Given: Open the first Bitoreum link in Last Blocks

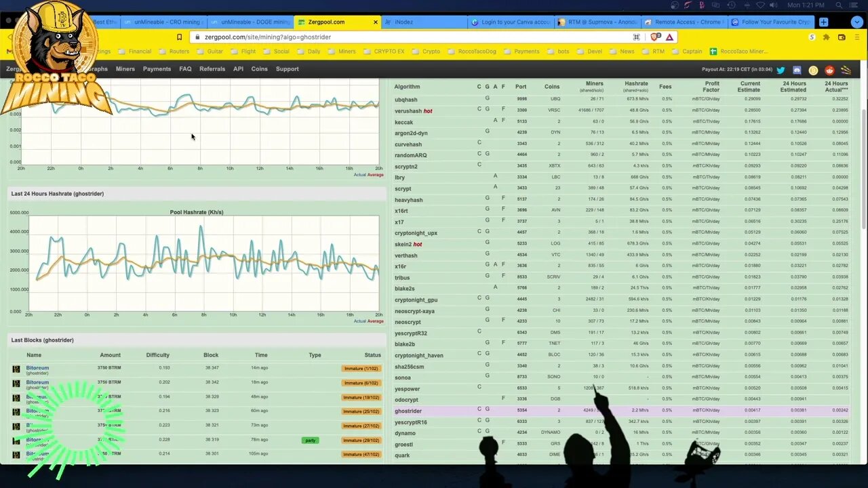Looking at the screenshot, I should (37, 368).
